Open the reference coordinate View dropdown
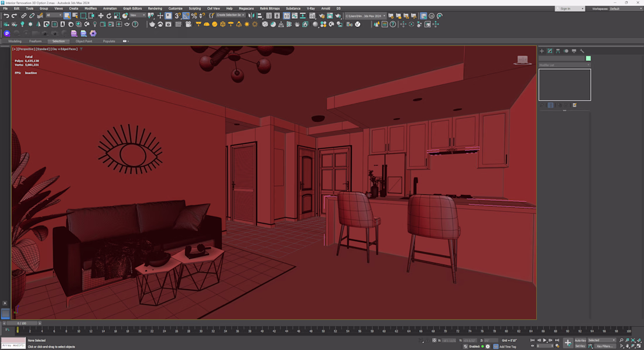 pyautogui.click(x=138, y=16)
